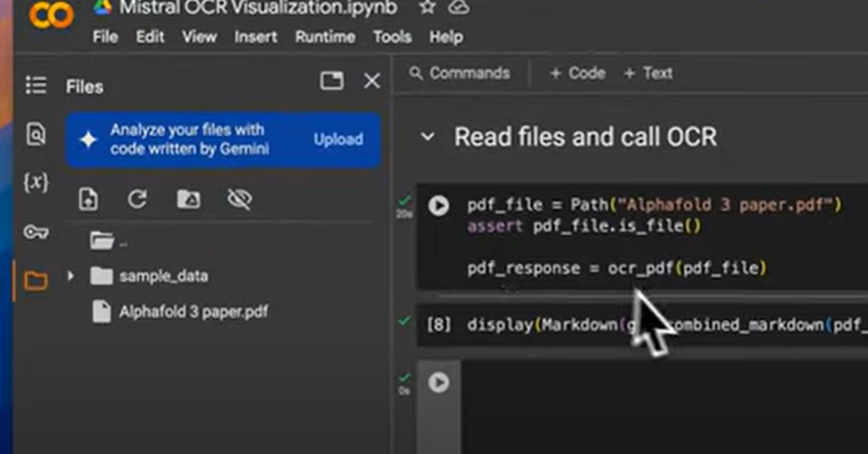Toggle show hidden files eye icon
The image size is (868, 454).
tap(240, 200)
